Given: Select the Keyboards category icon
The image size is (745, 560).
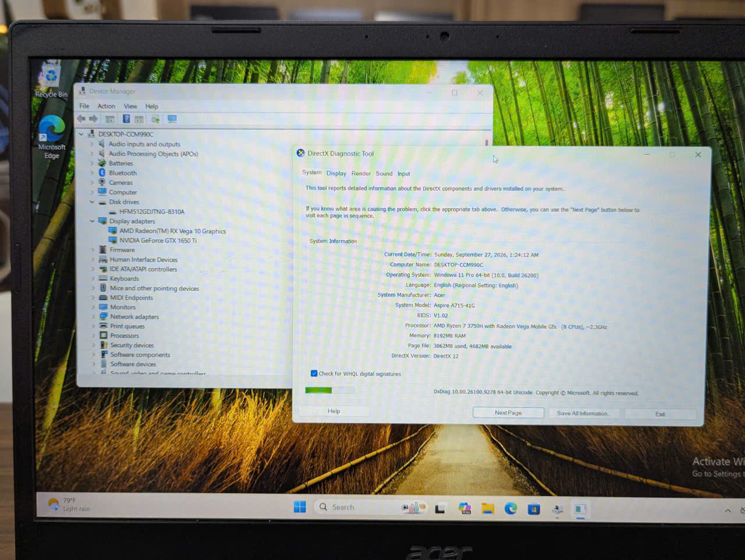Looking at the screenshot, I should tap(103, 279).
